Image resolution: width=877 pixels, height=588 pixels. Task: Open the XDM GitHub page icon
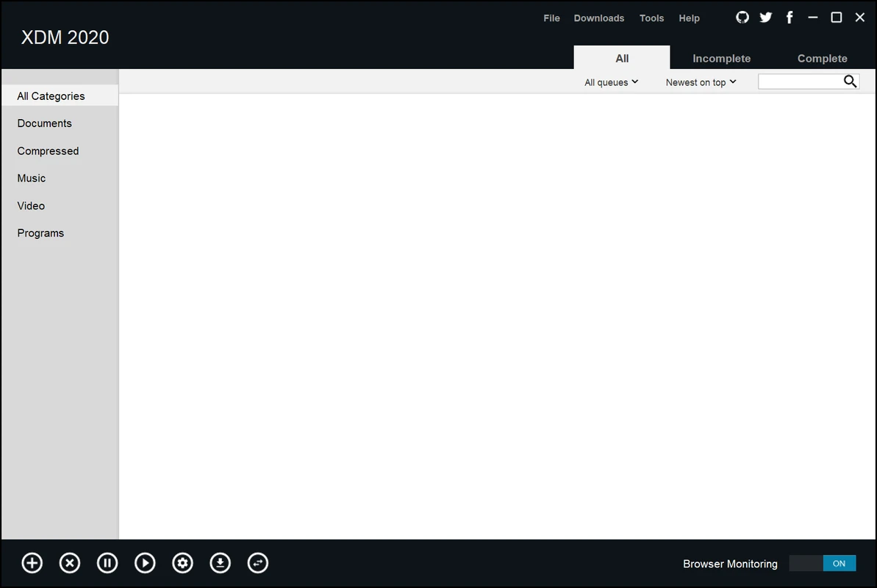point(742,17)
